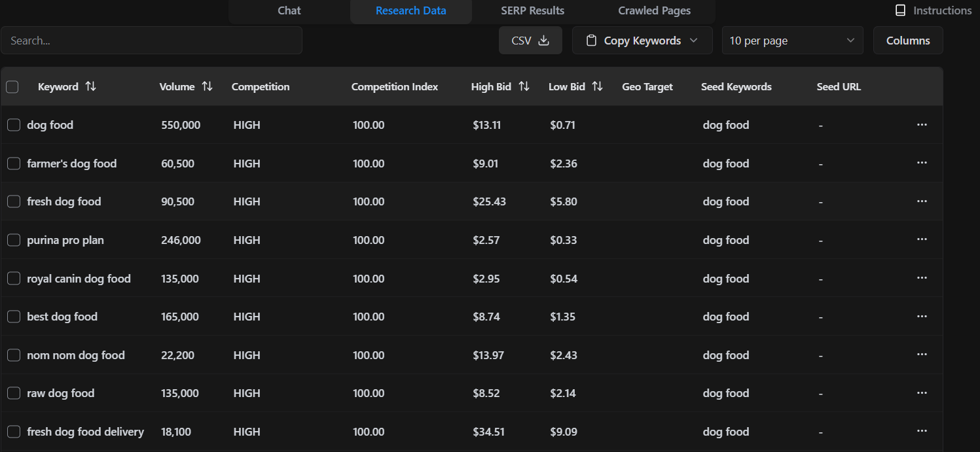Click High Bid sort arrows

pos(524,86)
